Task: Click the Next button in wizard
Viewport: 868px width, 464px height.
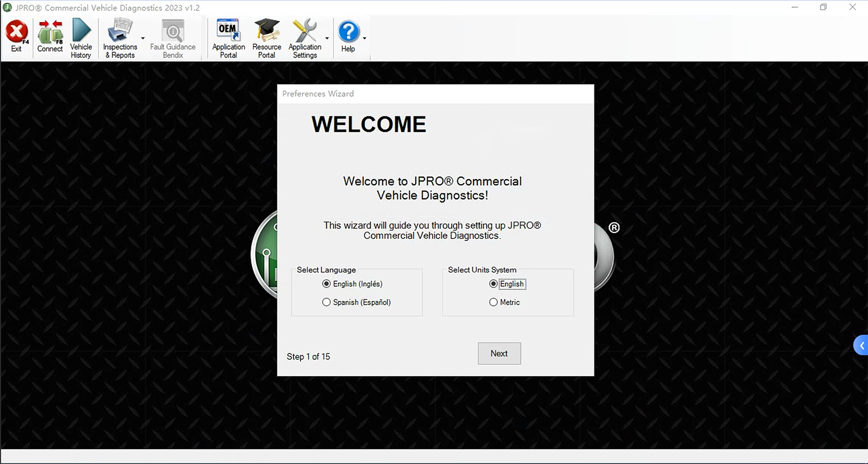Action: pos(499,353)
